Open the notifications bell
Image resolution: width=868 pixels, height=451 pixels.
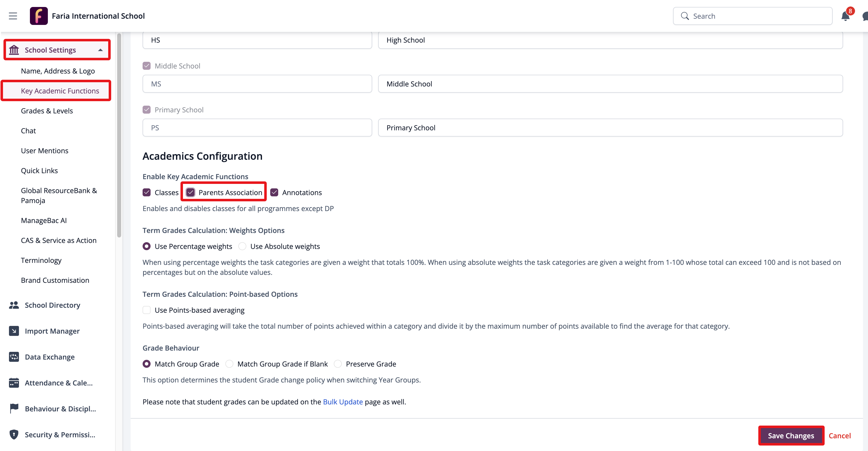845,16
